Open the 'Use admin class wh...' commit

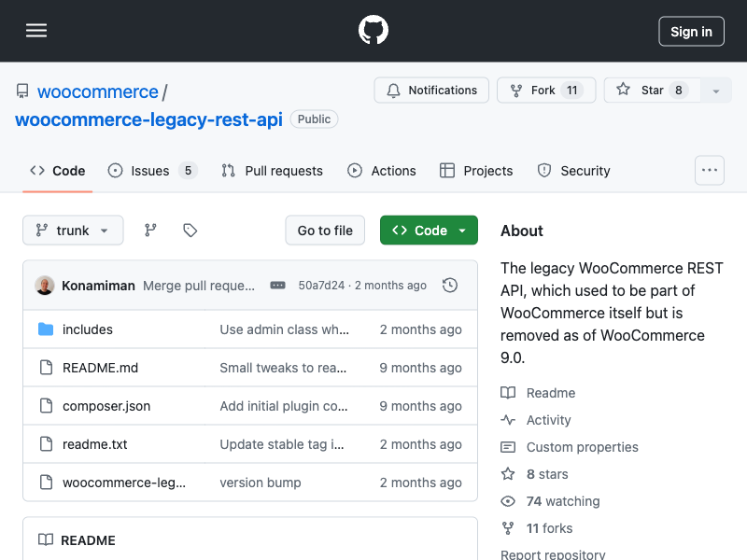tap(284, 329)
